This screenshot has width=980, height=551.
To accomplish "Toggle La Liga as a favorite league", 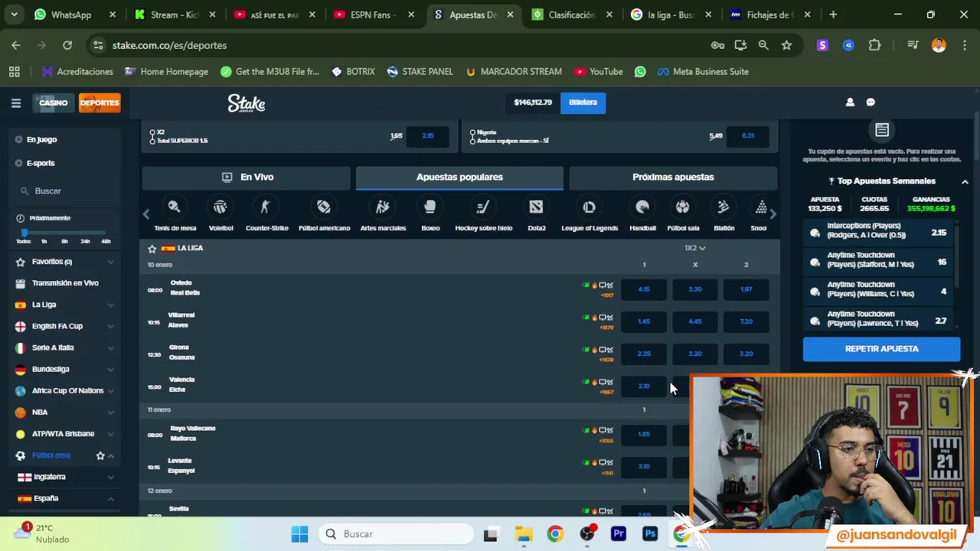I will click(152, 249).
